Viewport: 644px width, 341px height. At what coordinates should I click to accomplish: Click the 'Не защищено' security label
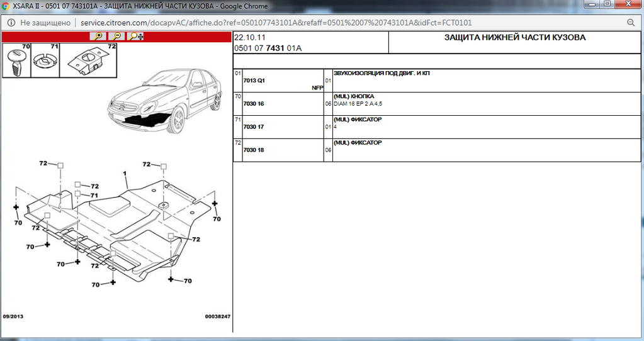(45, 23)
